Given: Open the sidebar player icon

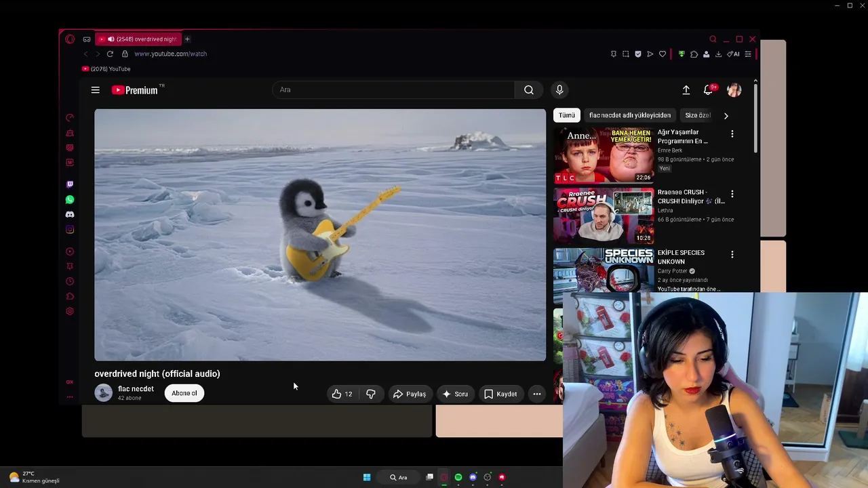Looking at the screenshot, I should click(70, 251).
